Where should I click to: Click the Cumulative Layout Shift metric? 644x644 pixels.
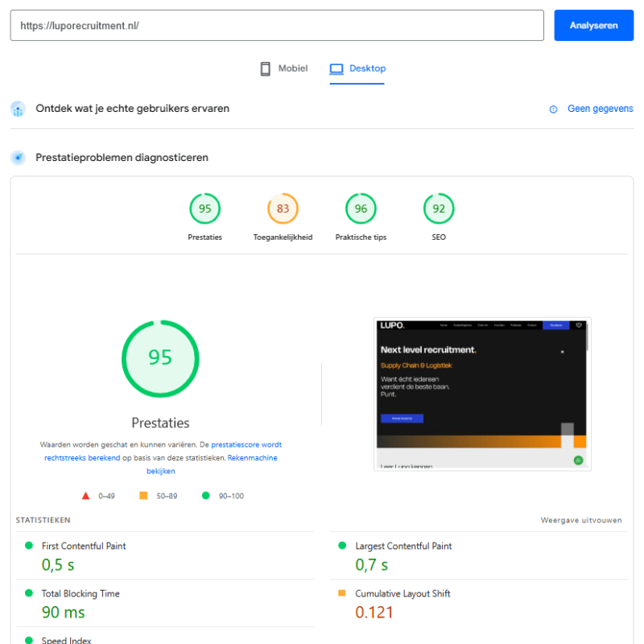pyautogui.click(x=478, y=603)
